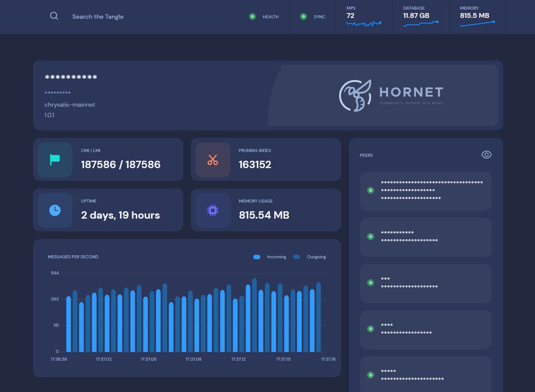This screenshot has height=392, width=535.
Task: Open the first peer card with three lines
Action: [426, 191]
